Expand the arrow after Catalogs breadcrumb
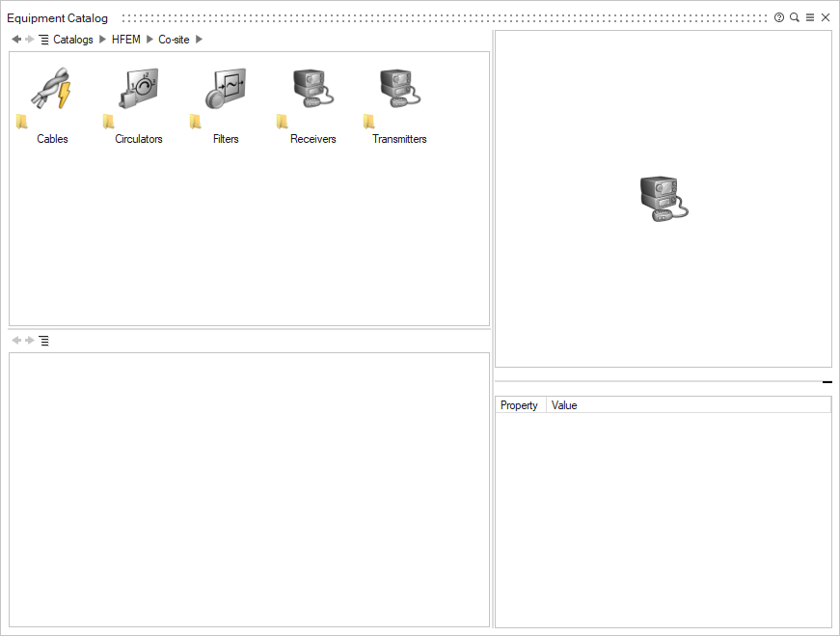Viewport: 840px width, 636px height. tap(102, 40)
